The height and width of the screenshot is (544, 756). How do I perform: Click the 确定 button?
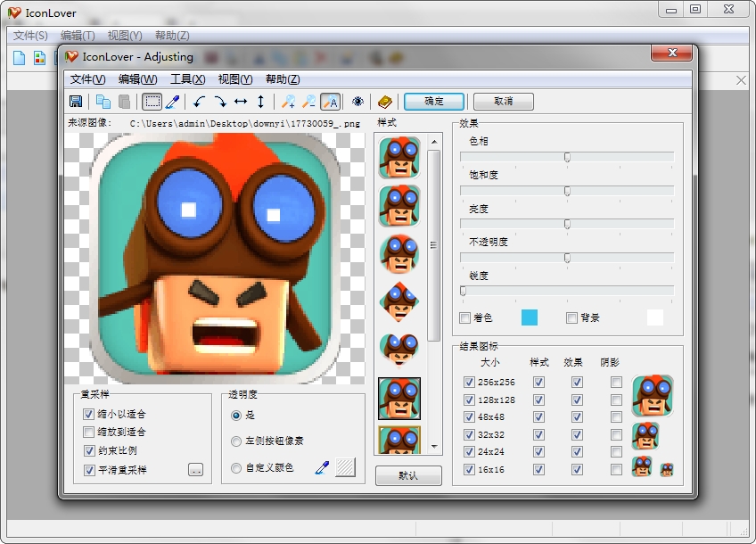click(x=433, y=101)
